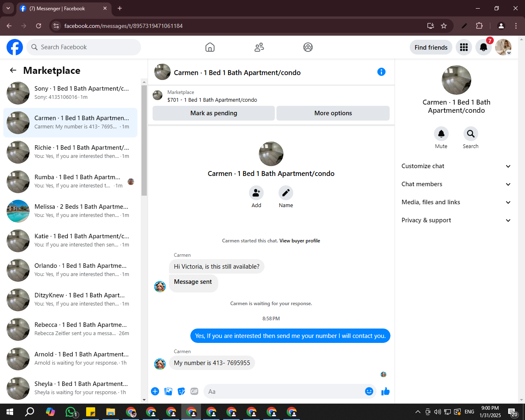Click the browser address bar URL
Image resolution: width=525 pixels, height=420 pixels.
(123, 26)
